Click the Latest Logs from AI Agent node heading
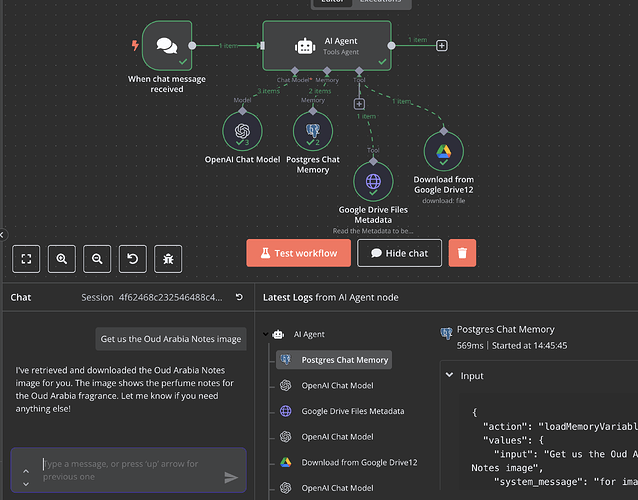Screen dimensions: 638x500 click(x=331, y=297)
